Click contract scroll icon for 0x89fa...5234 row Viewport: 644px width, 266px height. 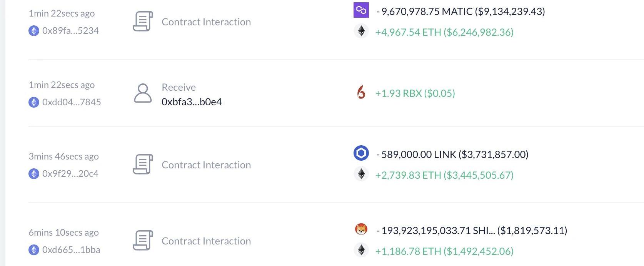tap(143, 22)
